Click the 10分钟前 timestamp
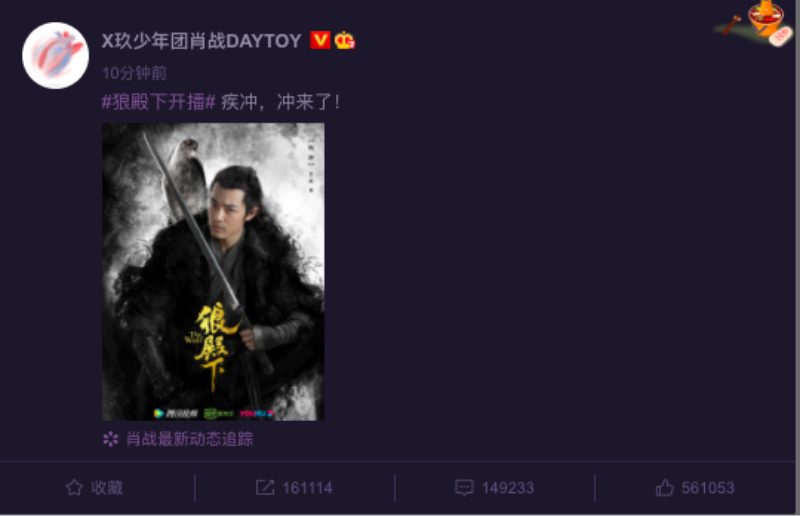800x516 pixels. (x=134, y=73)
